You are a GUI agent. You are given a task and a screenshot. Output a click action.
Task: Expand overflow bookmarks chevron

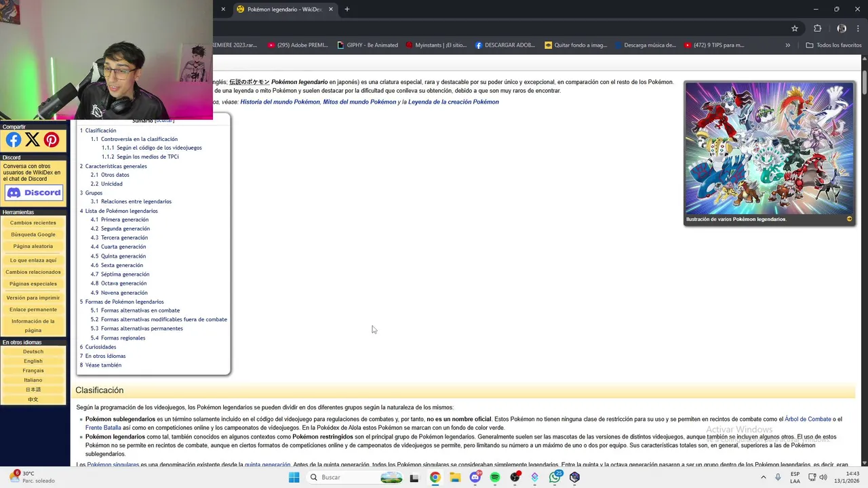point(787,45)
